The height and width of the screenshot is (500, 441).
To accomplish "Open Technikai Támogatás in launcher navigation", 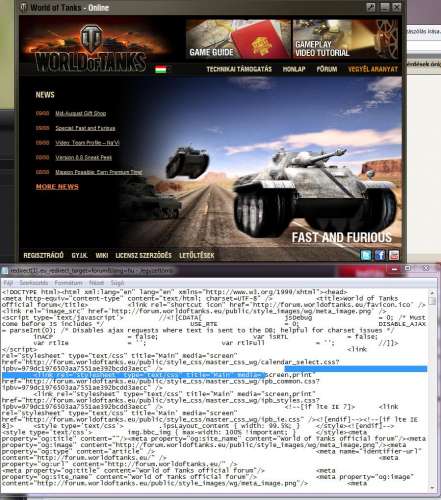I will click(239, 69).
